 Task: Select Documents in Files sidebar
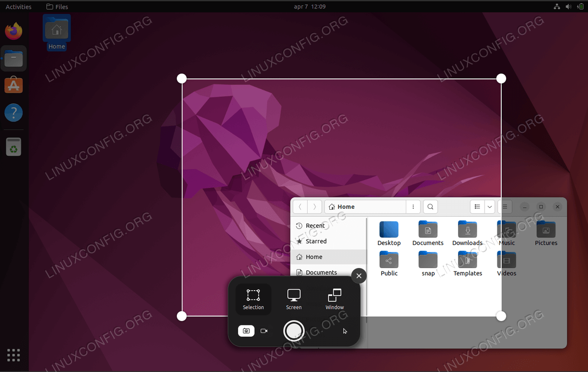coord(329,273)
